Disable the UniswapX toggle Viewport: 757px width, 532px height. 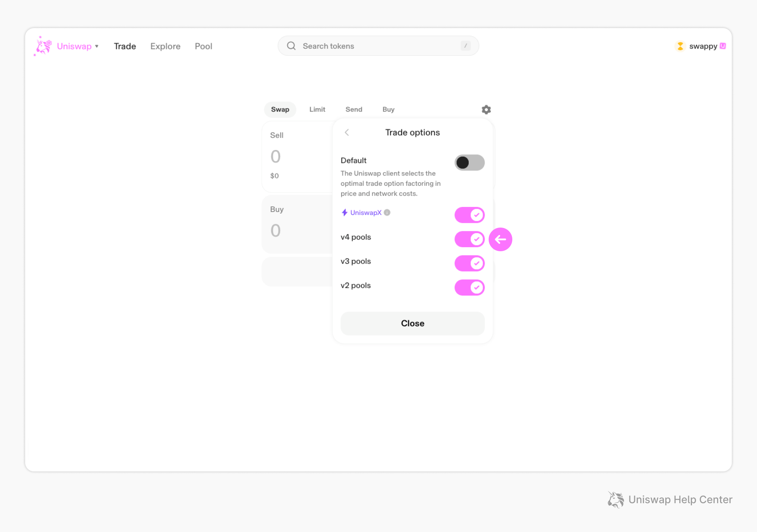click(x=469, y=215)
